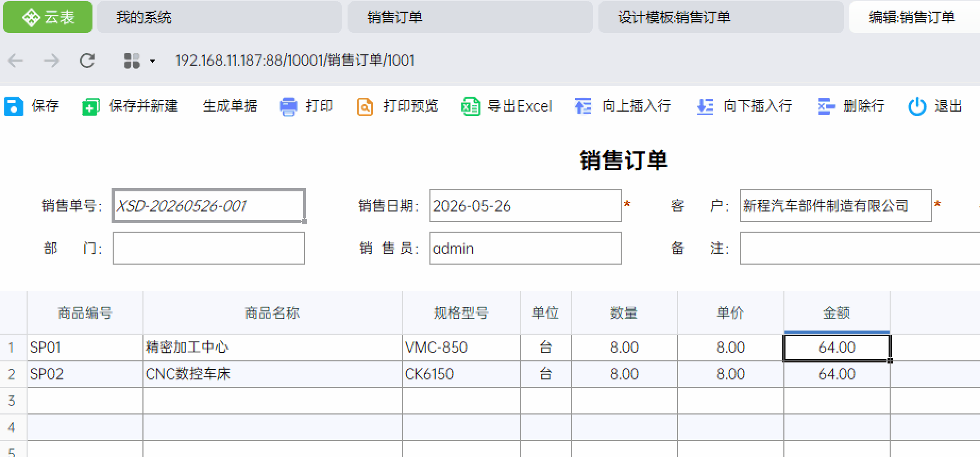Switch to the 设计模板:销售订单 tab
Viewport: 980px width, 457px height.
(x=721, y=18)
